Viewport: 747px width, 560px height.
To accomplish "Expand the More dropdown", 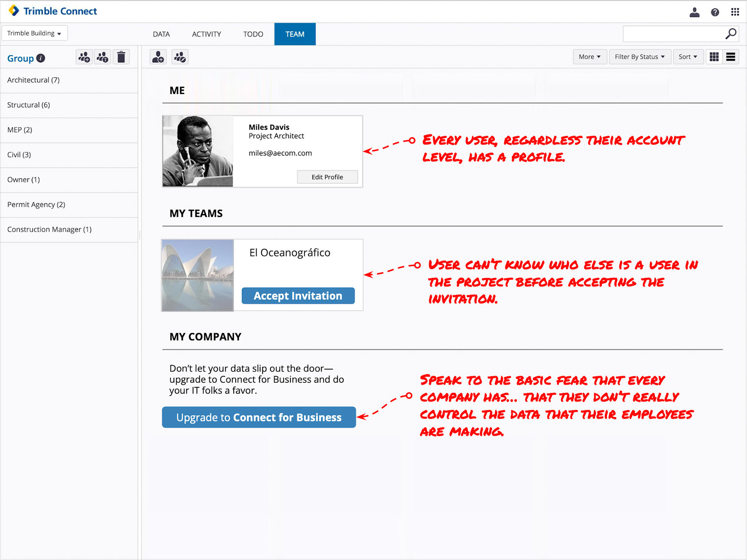I will click(x=589, y=57).
